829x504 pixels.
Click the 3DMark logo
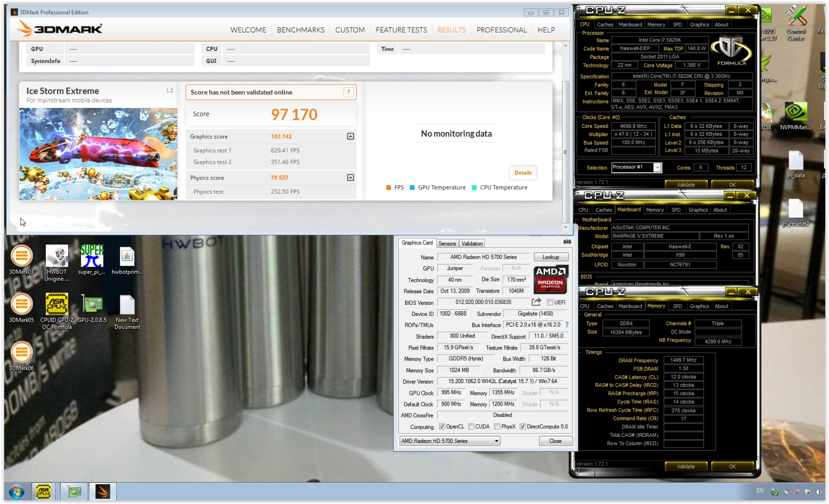(59, 29)
